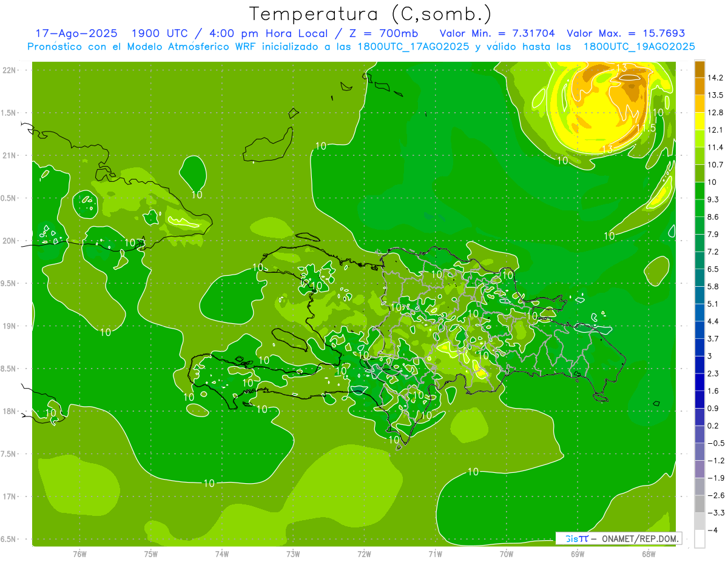The height and width of the screenshot is (562, 728).
Task: Click the 5.1 value on the color legend
Action: (x=713, y=303)
